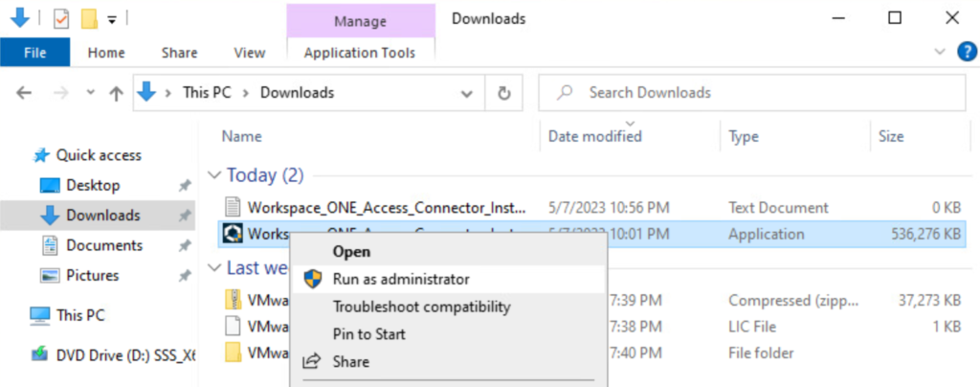The width and height of the screenshot is (980, 387).
Task: Go back using the Back arrow
Action: (x=25, y=93)
